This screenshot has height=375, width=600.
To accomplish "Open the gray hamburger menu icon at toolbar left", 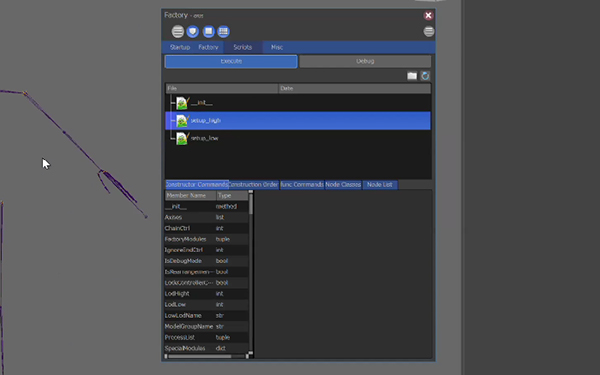I will point(178,31).
